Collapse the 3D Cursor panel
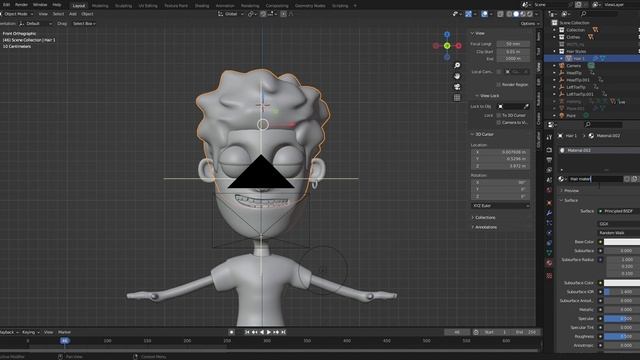Viewport: 640px width, 360px height. coord(484,134)
